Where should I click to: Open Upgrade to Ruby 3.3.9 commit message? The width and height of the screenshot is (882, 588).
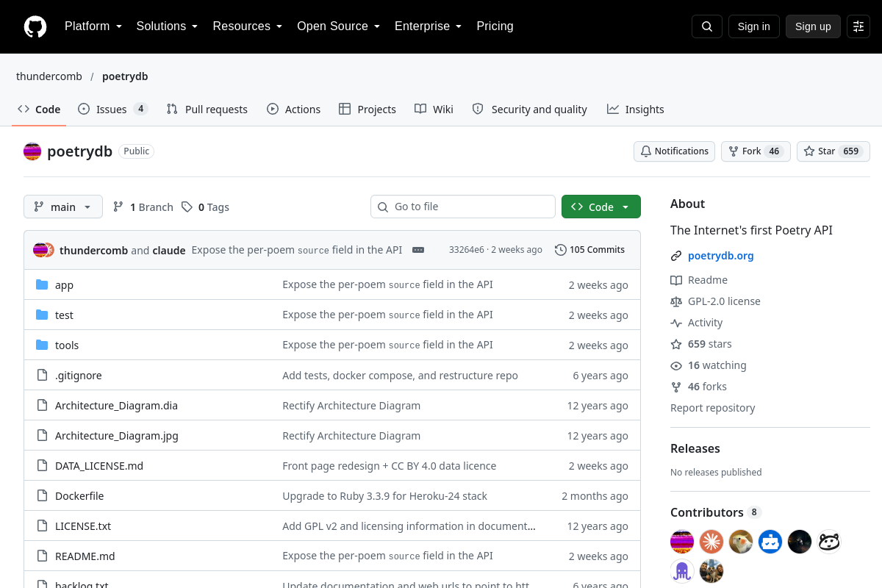(385, 496)
